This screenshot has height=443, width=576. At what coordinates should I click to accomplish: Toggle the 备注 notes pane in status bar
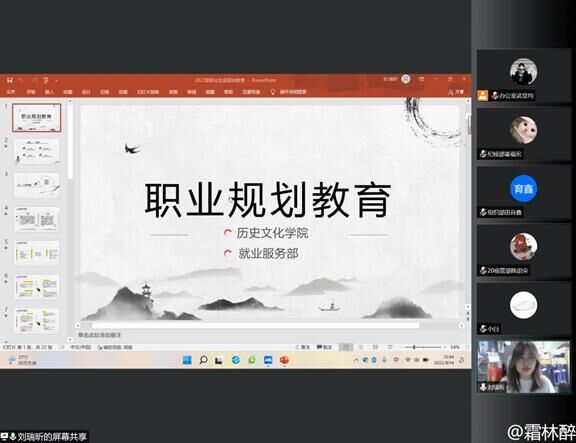tap(302, 347)
